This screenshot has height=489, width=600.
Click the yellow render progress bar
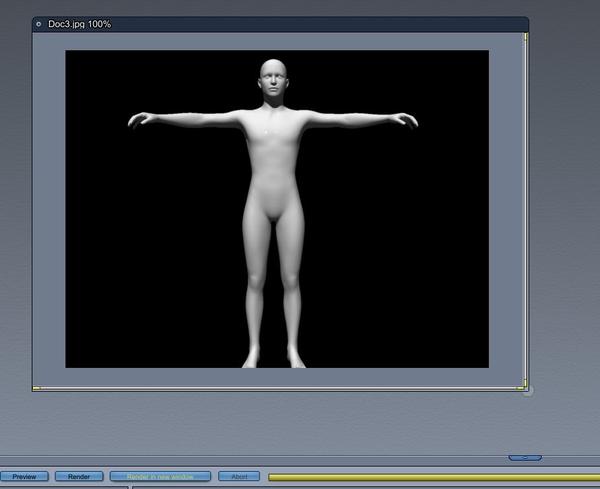click(x=434, y=477)
